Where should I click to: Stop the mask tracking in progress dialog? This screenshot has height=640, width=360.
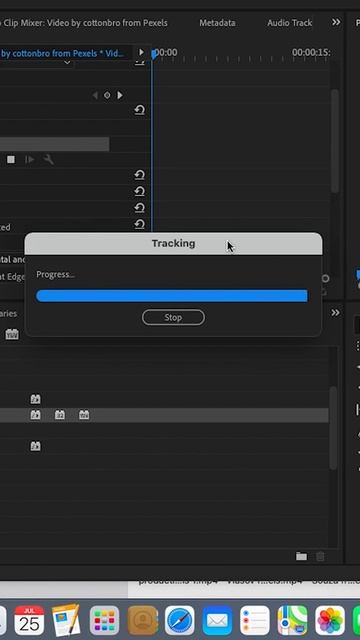click(x=173, y=317)
